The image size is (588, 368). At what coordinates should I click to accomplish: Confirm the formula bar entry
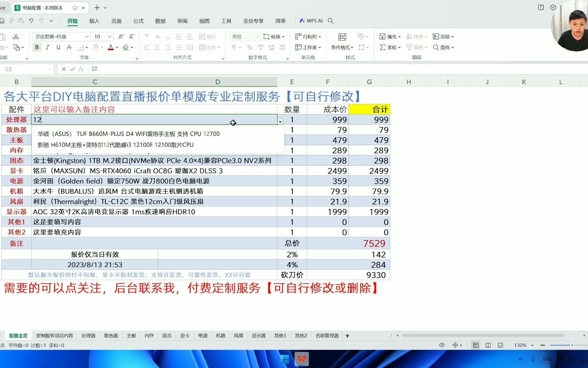(x=72, y=69)
